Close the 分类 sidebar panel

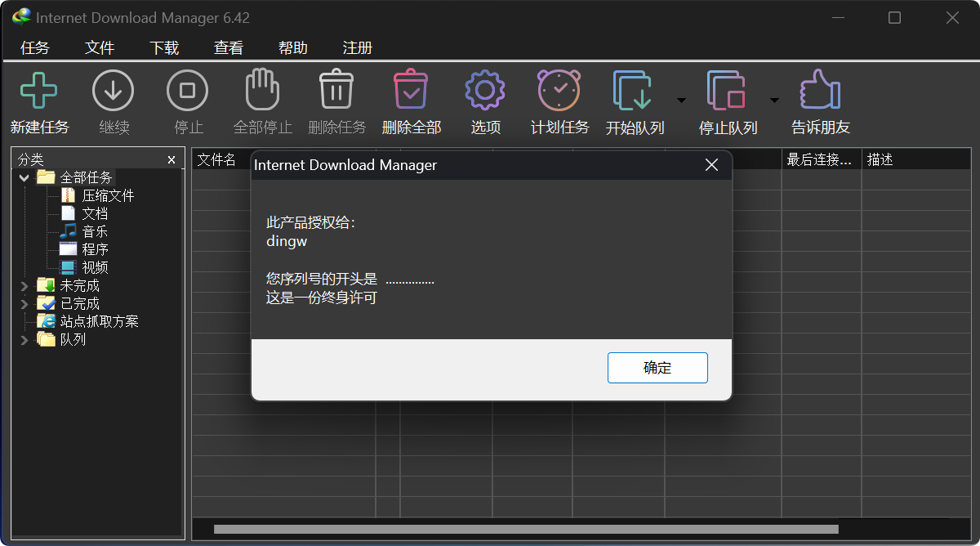click(171, 159)
